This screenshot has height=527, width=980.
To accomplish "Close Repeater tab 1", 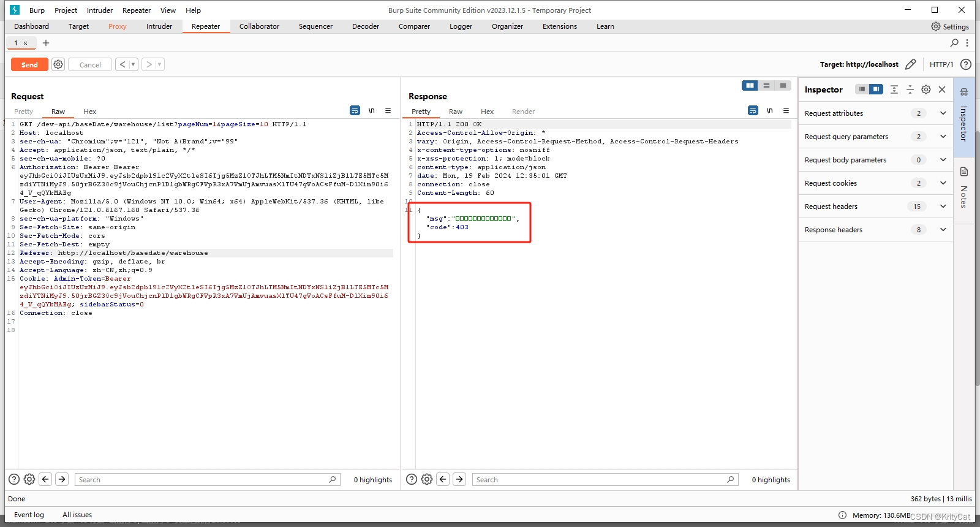I will [25, 43].
